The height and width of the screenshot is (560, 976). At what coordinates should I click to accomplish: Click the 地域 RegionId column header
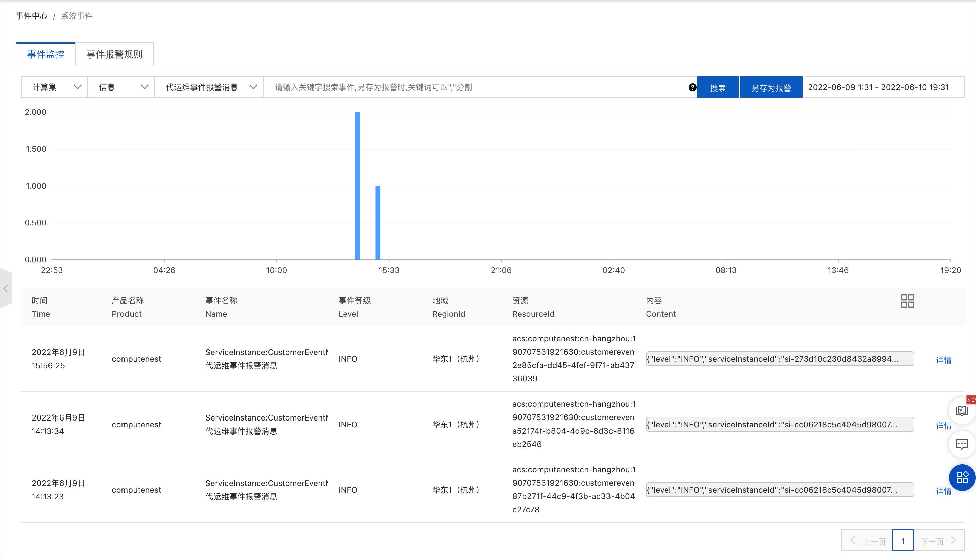pos(448,307)
